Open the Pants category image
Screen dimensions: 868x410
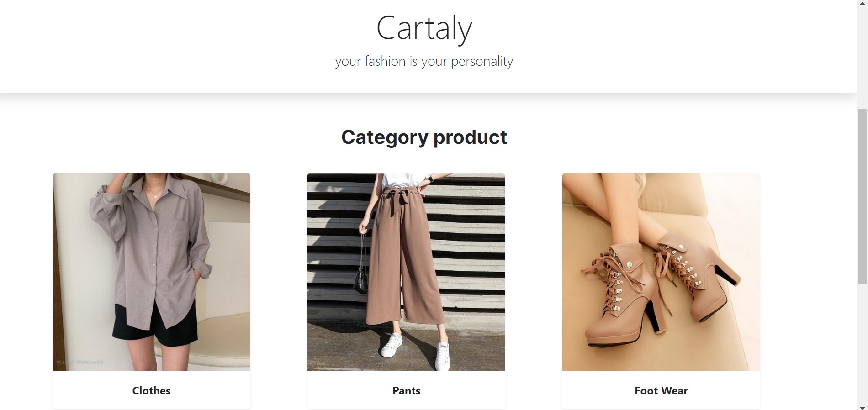[406, 272]
